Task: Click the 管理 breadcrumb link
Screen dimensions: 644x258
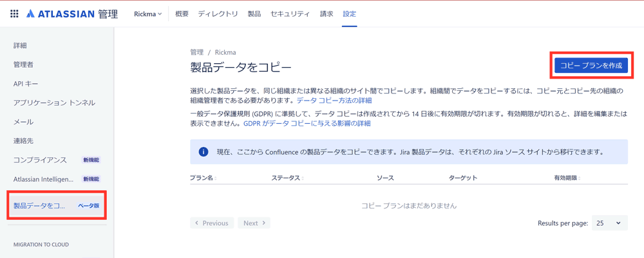Action: pos(196,52)
